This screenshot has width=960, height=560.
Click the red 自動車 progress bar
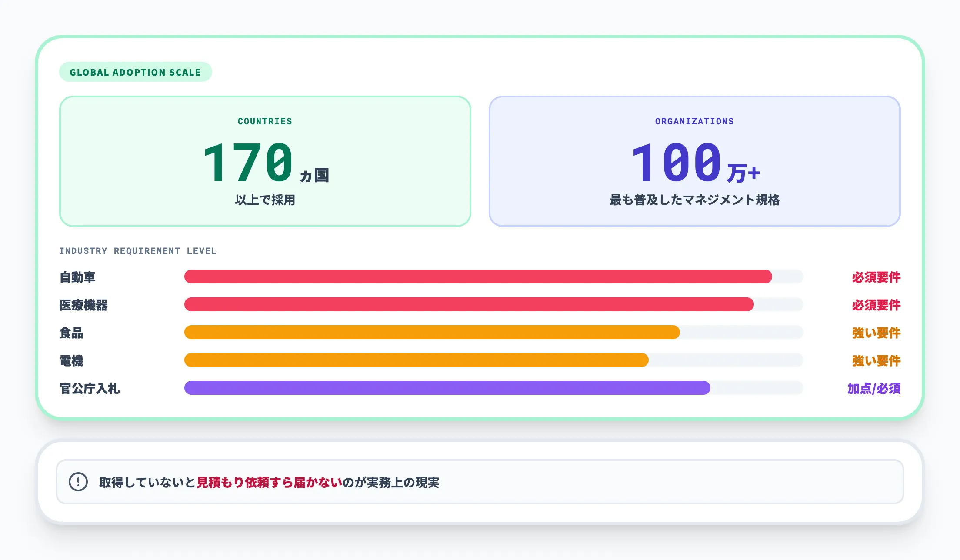click(x=478, y=277)
